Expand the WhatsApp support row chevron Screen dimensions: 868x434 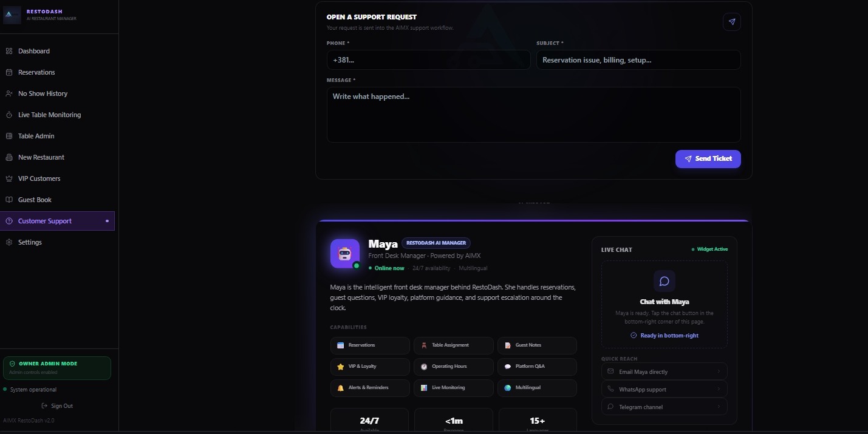(718, 389)
